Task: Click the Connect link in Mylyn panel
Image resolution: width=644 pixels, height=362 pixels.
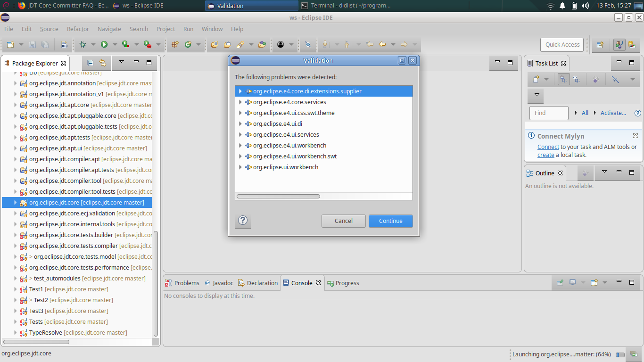Action: pos(548,147)
